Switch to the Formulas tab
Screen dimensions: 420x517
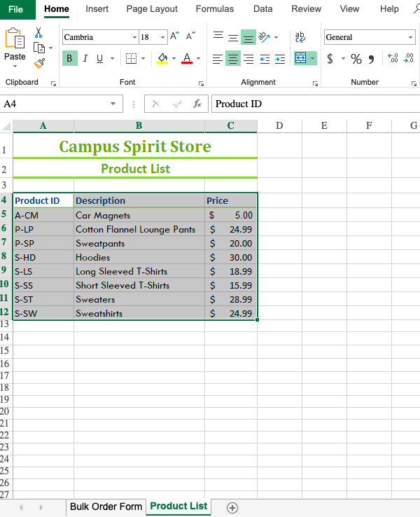point(215,9)
